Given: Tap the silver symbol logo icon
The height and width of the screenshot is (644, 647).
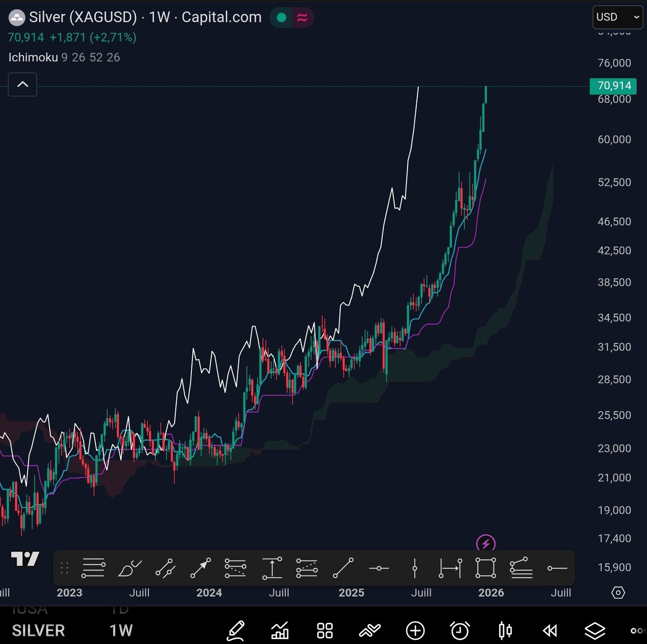Looking at the screenshot, I should click(17, 17).
